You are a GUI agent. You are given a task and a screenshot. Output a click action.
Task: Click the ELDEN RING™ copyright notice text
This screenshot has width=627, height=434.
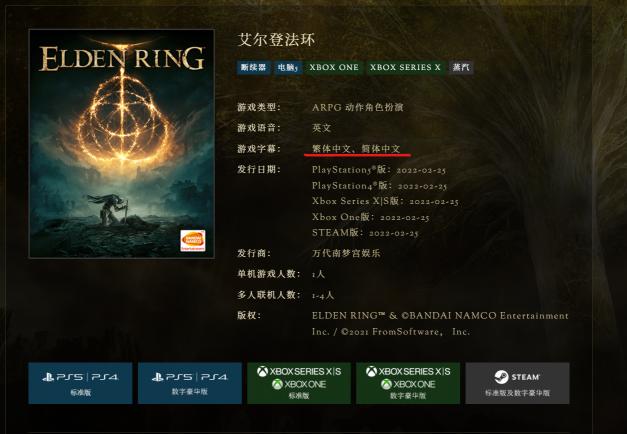pyautogui.click(x=440, y=324)
